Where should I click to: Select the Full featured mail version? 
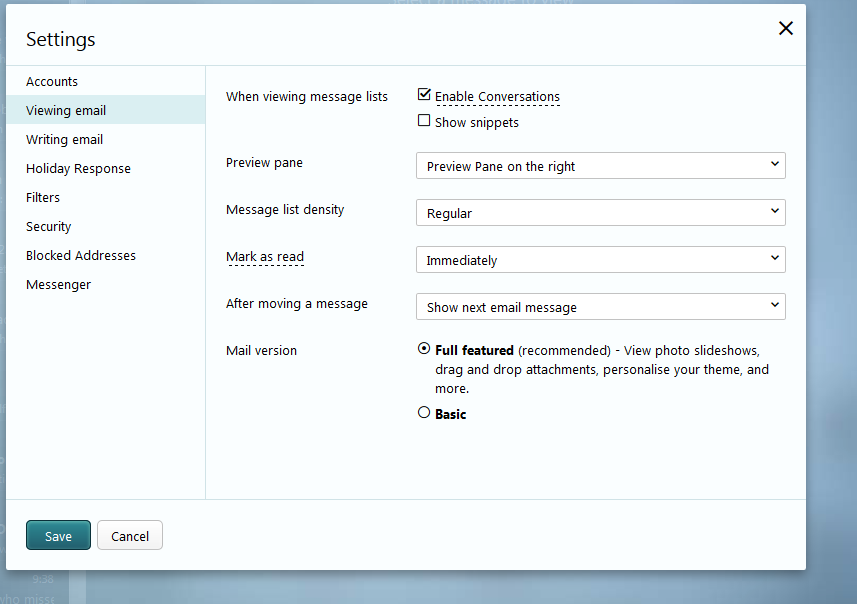424,348
